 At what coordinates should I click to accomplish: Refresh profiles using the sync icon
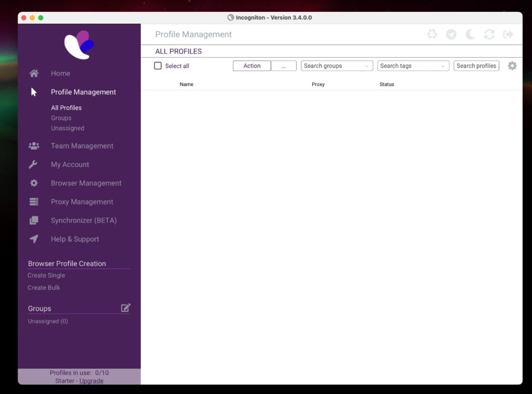(489, 34)
